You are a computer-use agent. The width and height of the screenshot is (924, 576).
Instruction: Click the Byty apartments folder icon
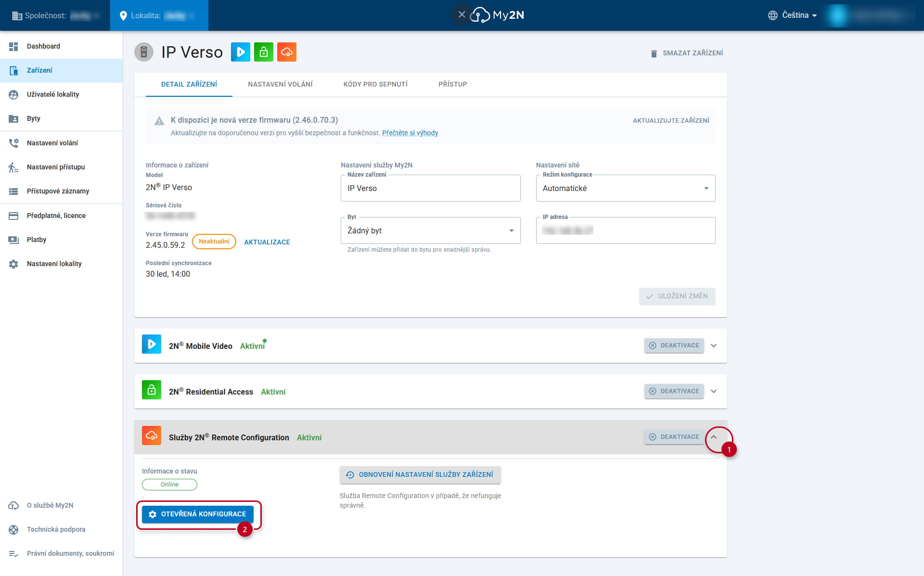tap(13, 118)
